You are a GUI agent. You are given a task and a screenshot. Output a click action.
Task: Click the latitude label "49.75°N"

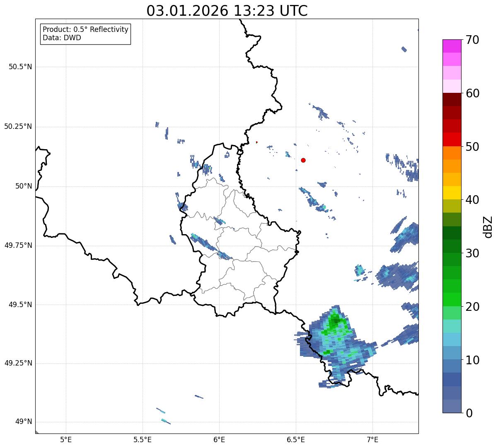(18, 245)
